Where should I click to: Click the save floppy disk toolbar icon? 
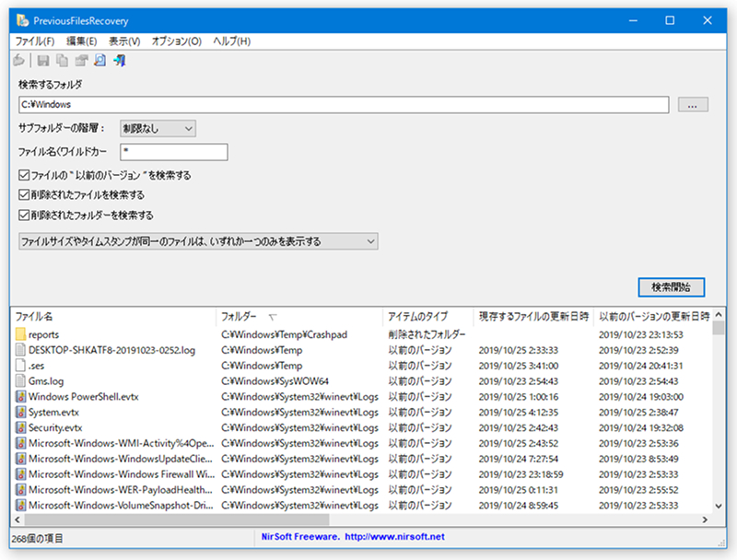[43, 61]
